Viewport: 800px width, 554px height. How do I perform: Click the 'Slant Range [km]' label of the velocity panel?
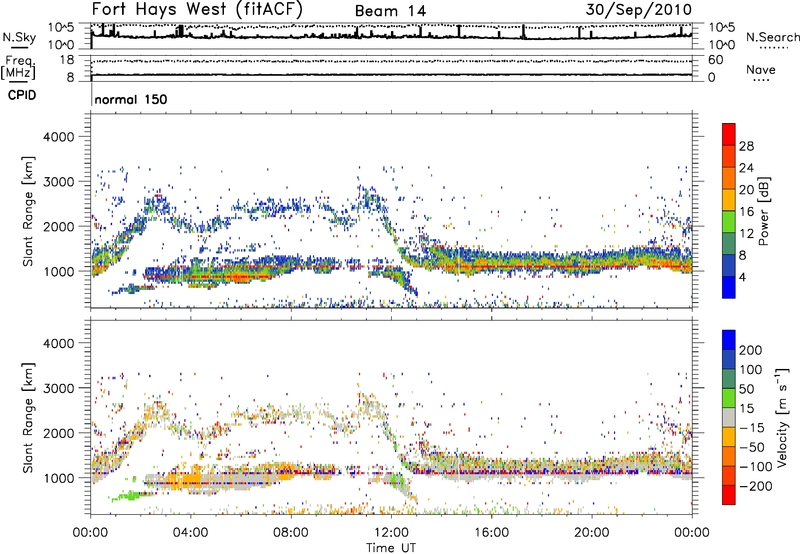click(28, 418)
